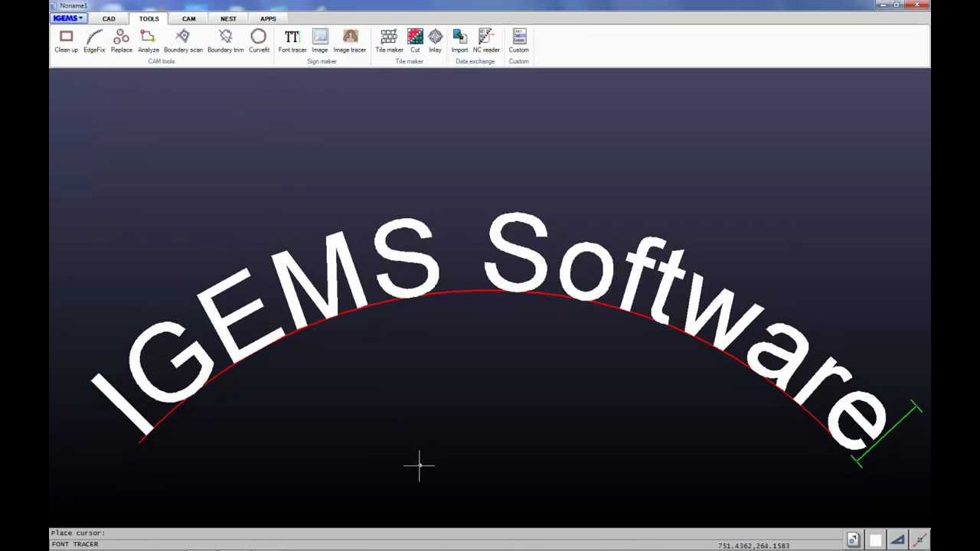Click the Image sign maker icon
The width and height of the screenshot is (980, 551).
(320, 41)
